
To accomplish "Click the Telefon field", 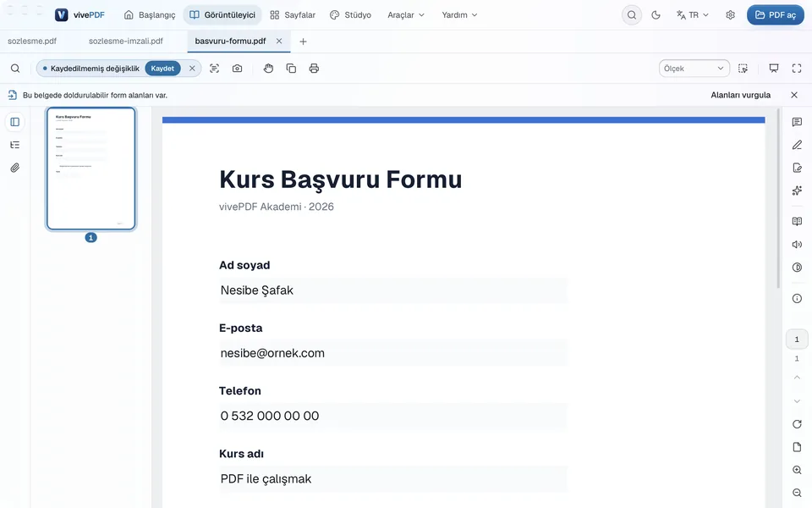I will [x=393, y=416].
